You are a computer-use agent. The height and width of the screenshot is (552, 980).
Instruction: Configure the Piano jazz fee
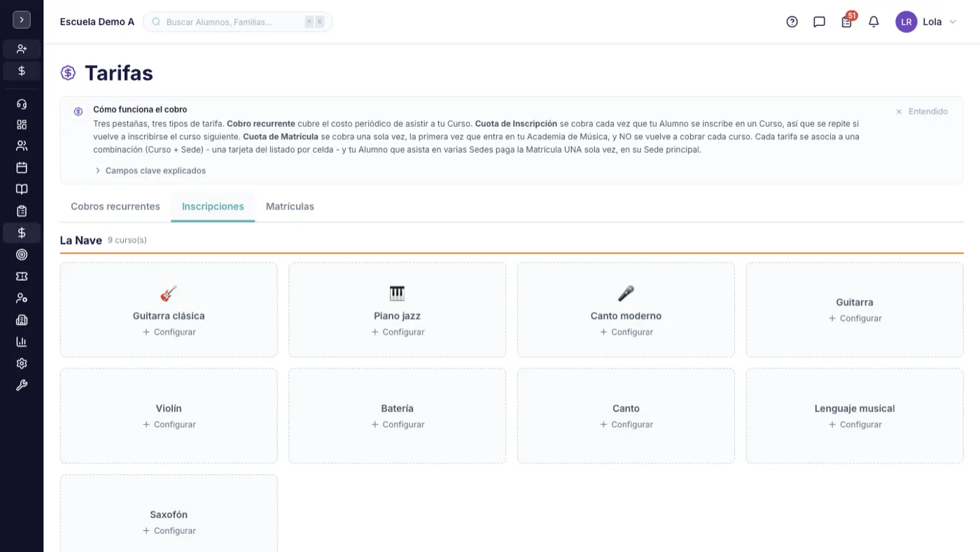(x=398, y=332)
